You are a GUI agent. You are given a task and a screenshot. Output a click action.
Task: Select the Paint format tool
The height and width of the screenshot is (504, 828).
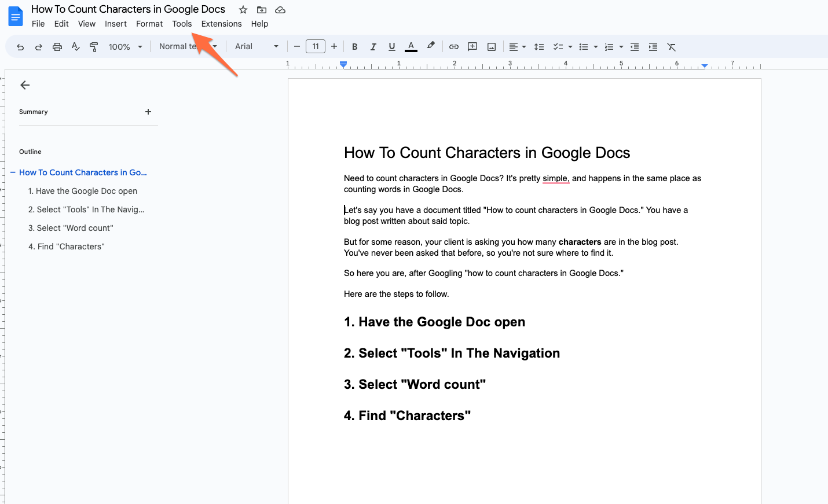coord(94,46)
